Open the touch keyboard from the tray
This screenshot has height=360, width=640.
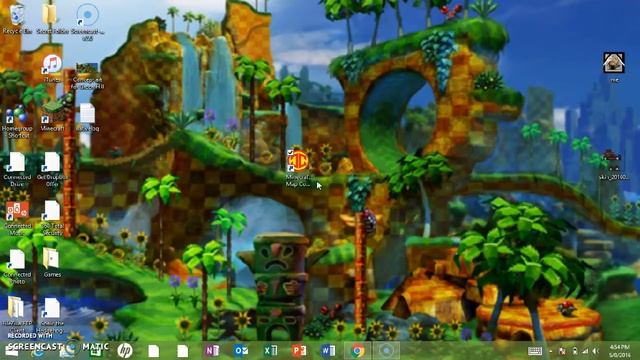(535, 351)
